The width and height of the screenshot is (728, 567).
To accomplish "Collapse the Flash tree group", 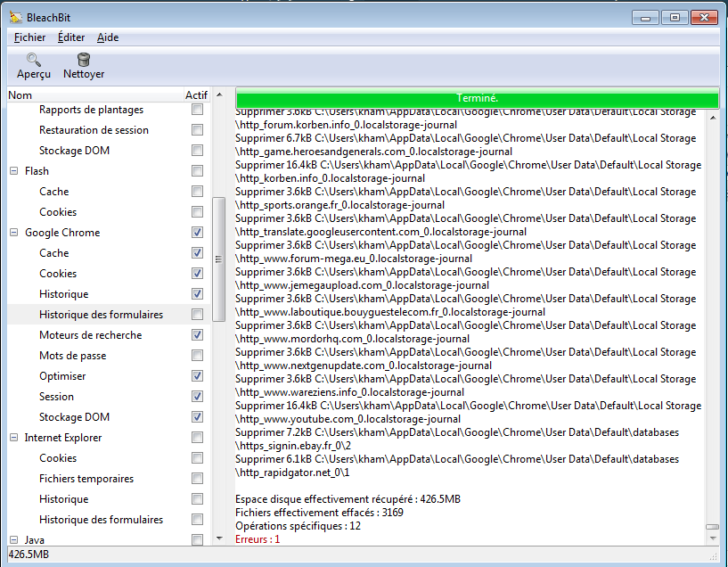I will (13, 171).
